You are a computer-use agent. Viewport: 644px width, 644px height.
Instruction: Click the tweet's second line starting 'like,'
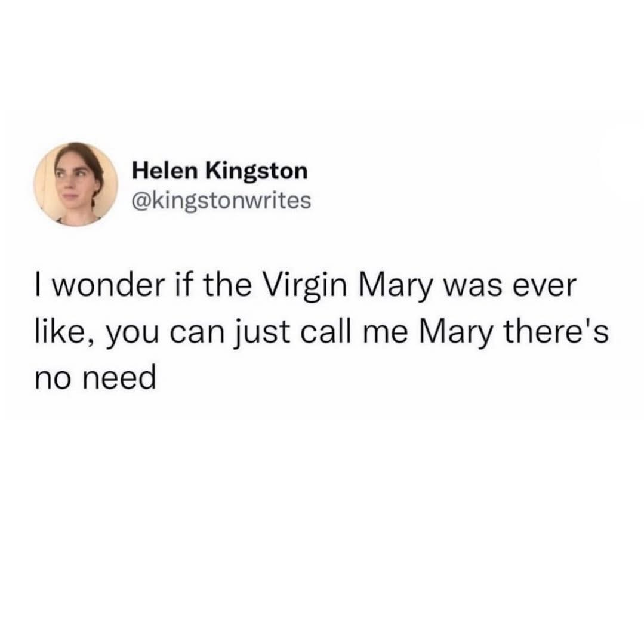(321, 332)
